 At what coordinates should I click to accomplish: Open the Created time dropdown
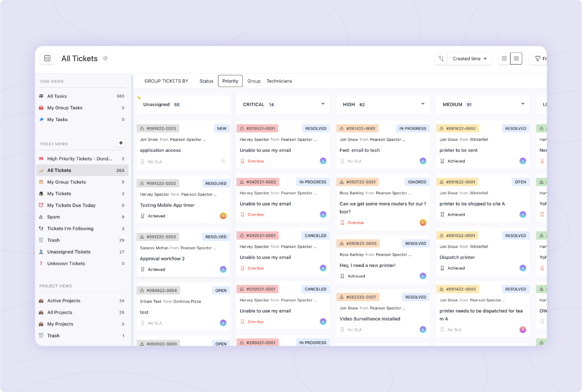(469, 58)
